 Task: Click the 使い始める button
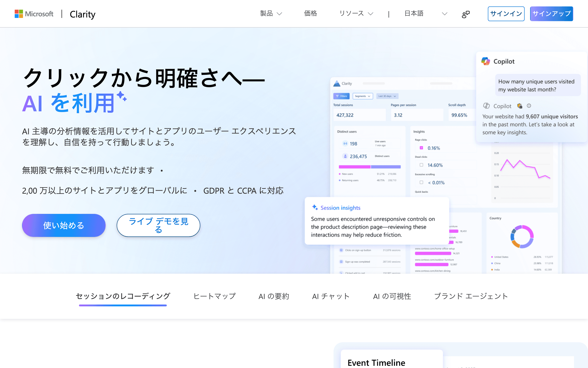pyautogui.click(x=64, y=225)
